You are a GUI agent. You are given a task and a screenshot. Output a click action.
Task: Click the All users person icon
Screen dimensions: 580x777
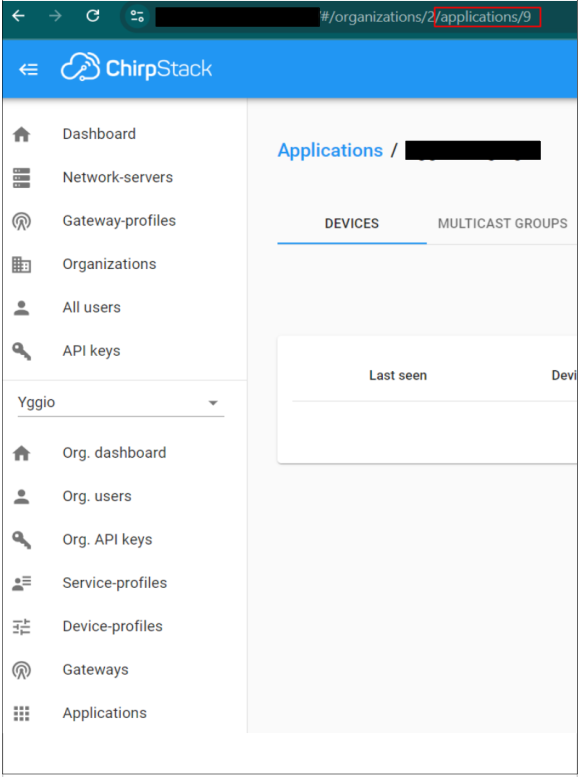coord(21,308)
